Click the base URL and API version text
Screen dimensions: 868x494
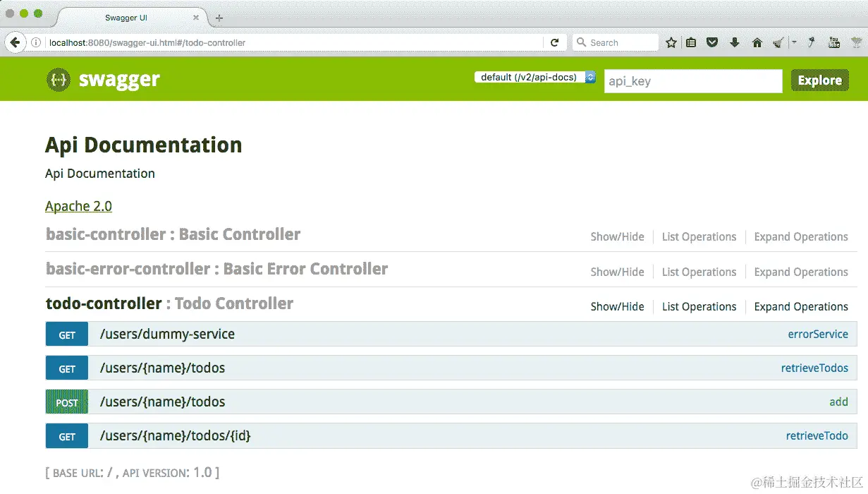click(132, 473)
